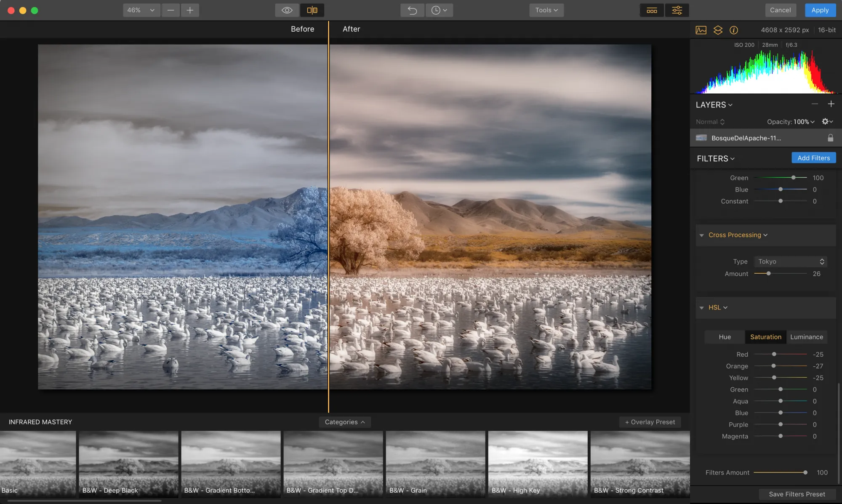The height and width of the screenshot is (504, 842).
Task: Toggle the presets filmstrip panel icon
Action: [x=652, y=10]
